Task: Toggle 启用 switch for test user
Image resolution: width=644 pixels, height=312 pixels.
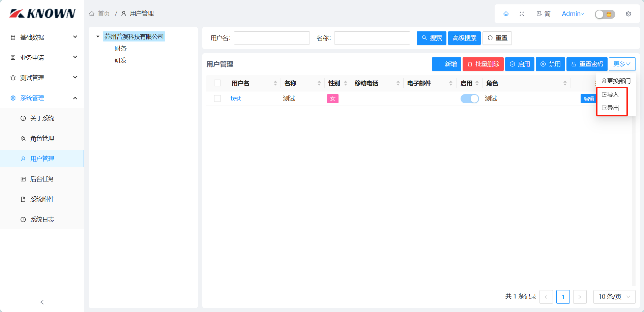Action: (470, 98)
